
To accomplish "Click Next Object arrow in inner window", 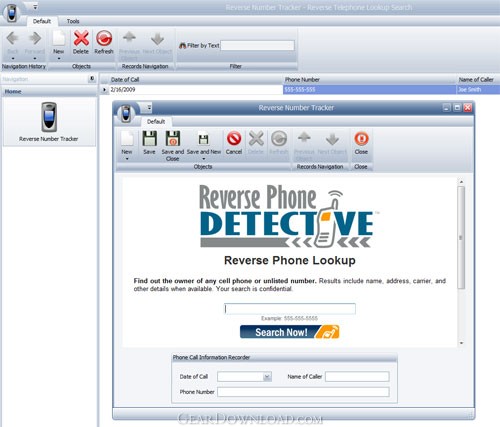I will pos(332,139).
